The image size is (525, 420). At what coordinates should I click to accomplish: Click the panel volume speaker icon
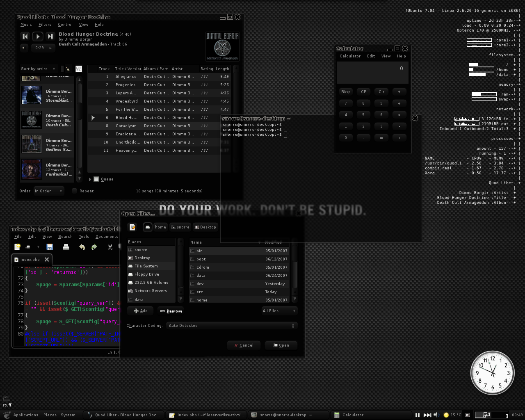point(436,415)
